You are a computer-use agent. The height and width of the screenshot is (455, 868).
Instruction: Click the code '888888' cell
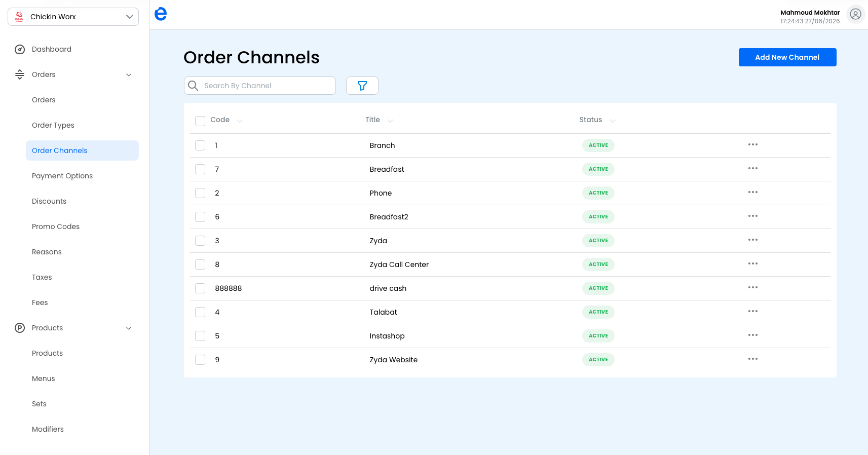tap(229, 288)
